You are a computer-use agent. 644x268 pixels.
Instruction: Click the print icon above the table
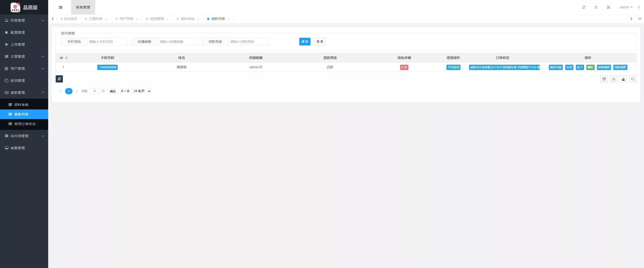pos(614,79)
